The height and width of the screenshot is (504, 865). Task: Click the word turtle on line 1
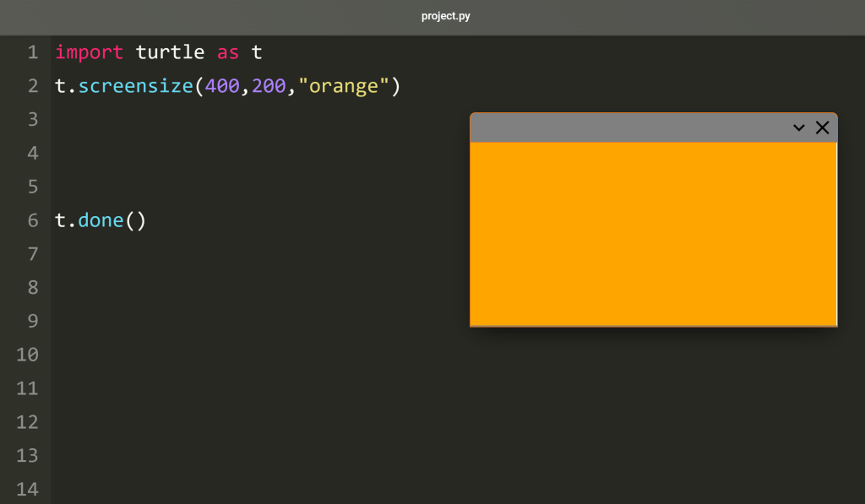click(x=170, y=51)
